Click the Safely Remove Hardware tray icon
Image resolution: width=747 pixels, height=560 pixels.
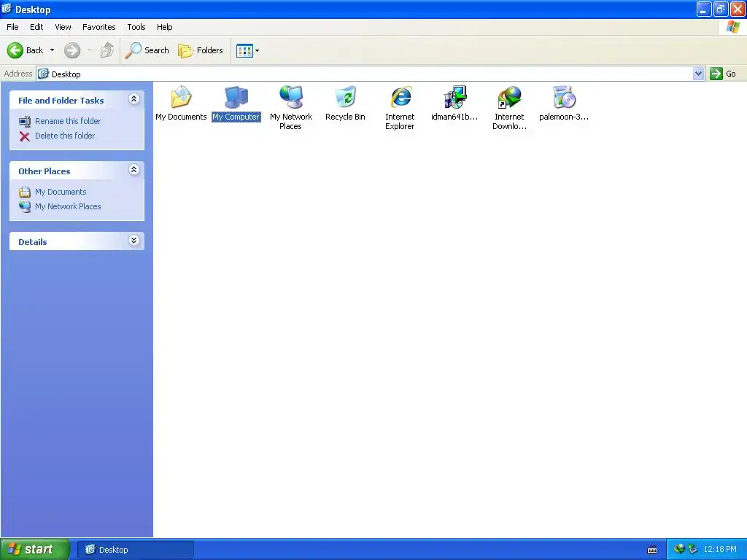pos(692,549)
